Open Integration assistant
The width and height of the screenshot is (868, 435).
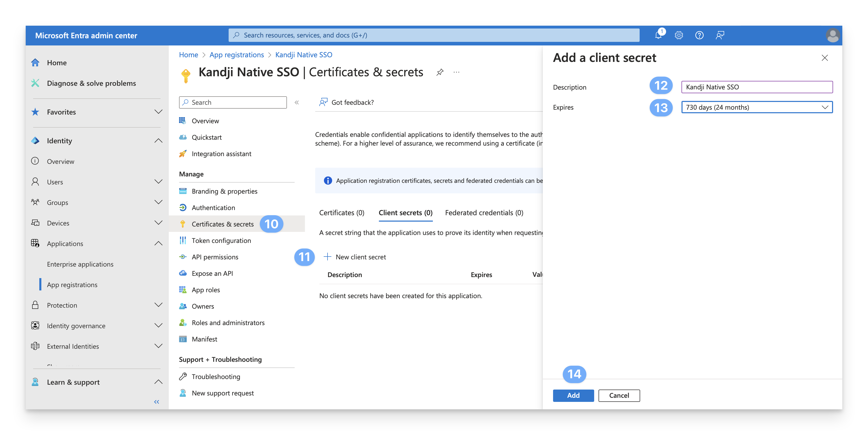click(x=221, y=154)
